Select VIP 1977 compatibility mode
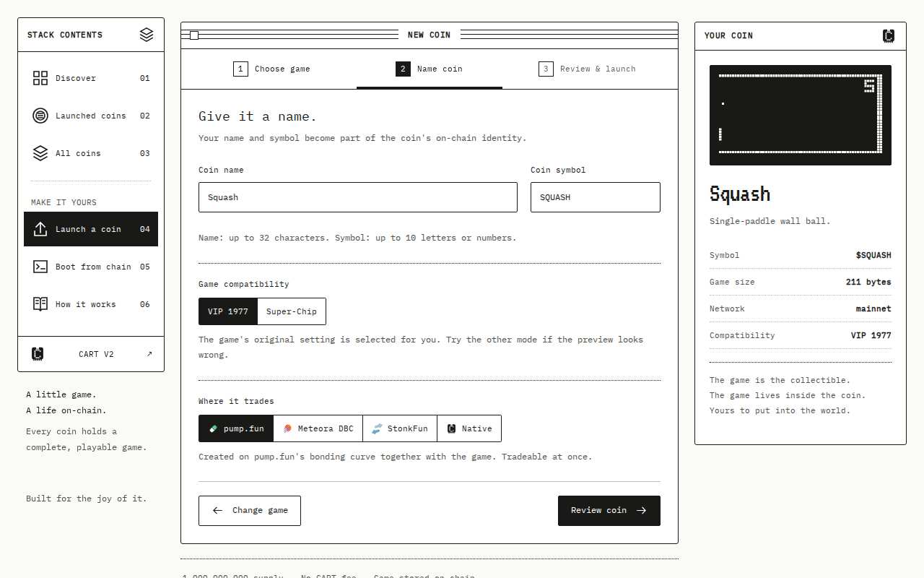The height and width of the screenshot is (578, 924). 228,311
